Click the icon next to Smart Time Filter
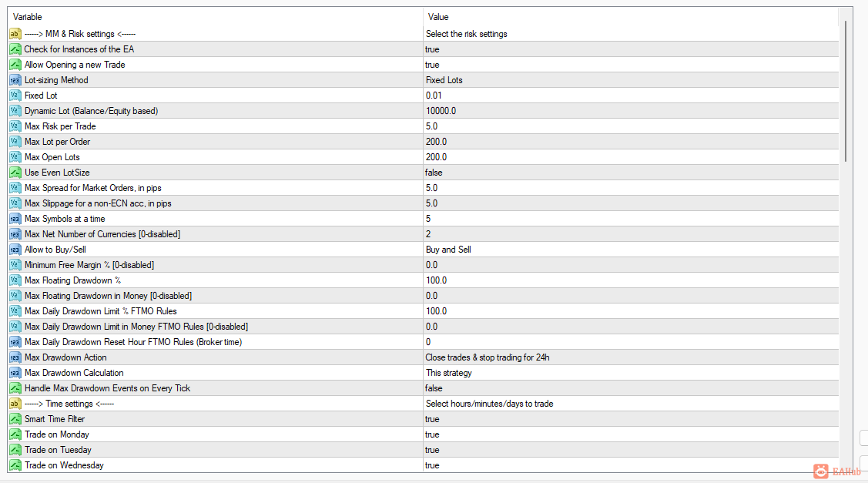This screenshot has height=483, width=868. point(15,419)
